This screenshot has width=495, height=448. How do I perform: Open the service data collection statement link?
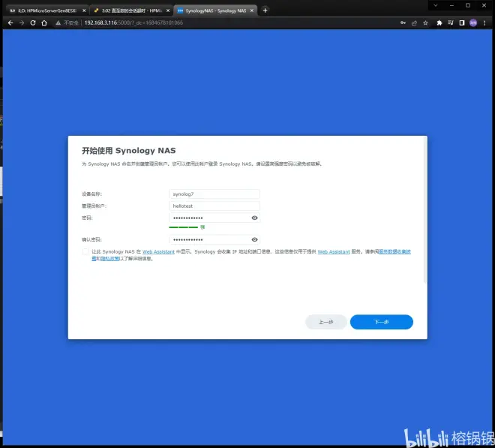click(x=394, y=252)
